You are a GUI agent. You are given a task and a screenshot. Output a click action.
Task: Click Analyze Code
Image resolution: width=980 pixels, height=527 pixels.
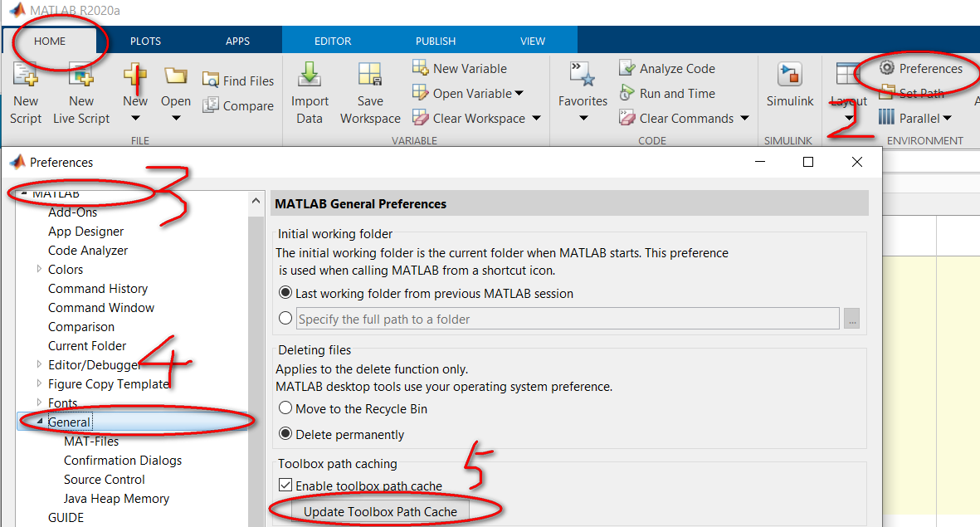[667, 68]
